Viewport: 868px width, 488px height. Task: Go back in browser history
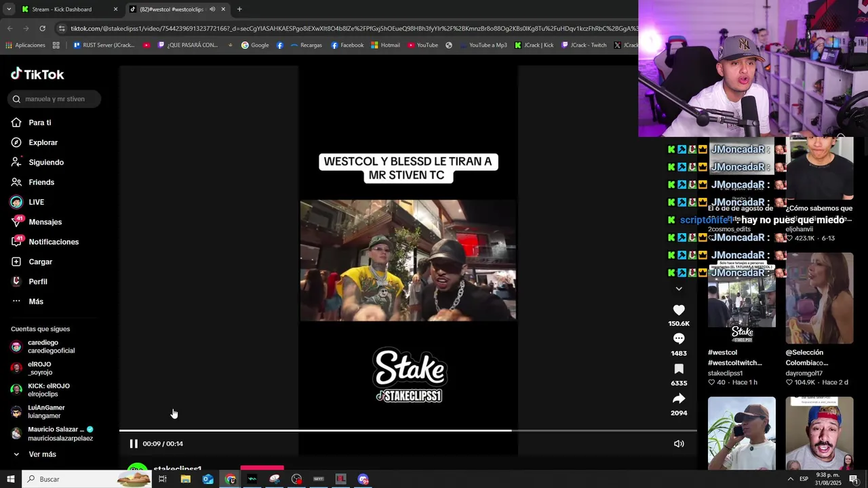pos(9,28)
